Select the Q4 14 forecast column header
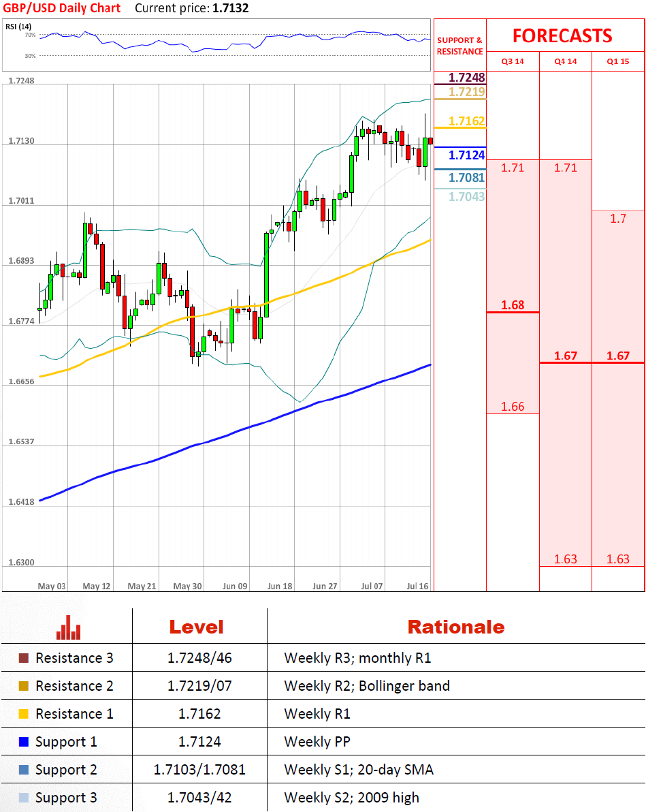Screen dimensions: 646x812 coord(565,61)
